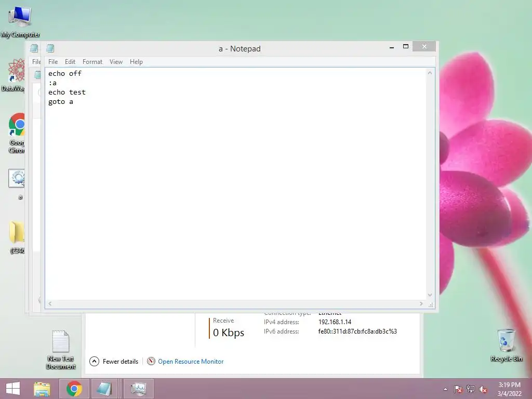Viewport: 532px width, 399px height.
Task: Switch to Notepad on the taskbar
Action: pos(104,389)
